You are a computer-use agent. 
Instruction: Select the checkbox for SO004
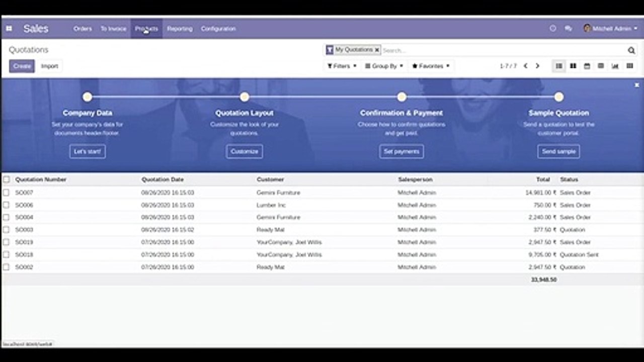(6, 217)
